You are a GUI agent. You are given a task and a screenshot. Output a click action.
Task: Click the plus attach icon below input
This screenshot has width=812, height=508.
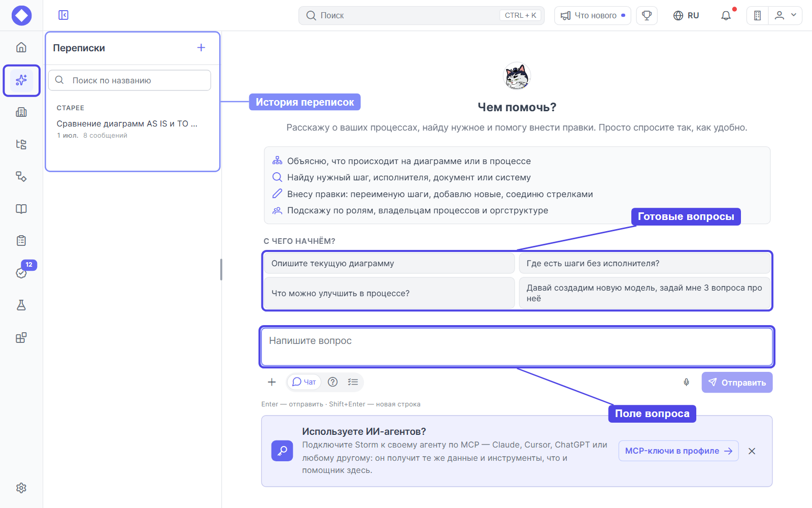coord(272,382)
